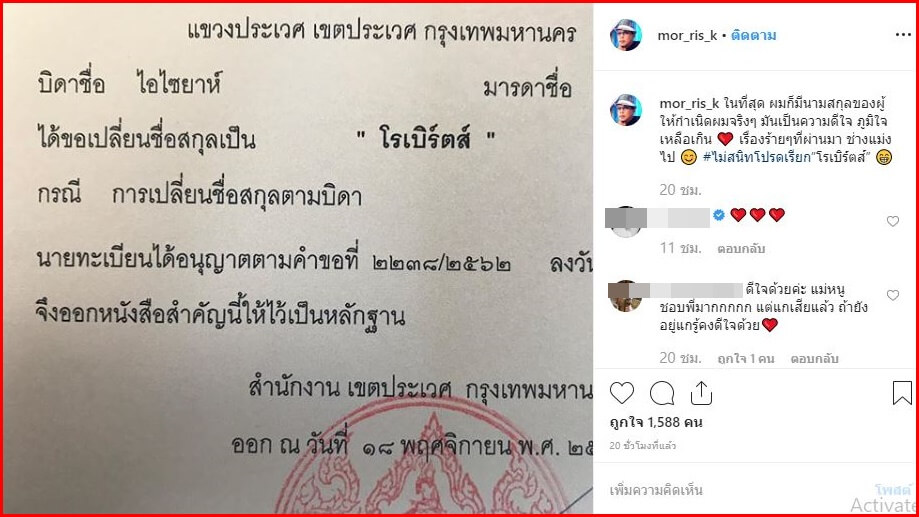The width and height of the screenshot is (919, 517).
Task: Like the ดีใจด้วยค่ะ comment
Action: click(893, 295)
